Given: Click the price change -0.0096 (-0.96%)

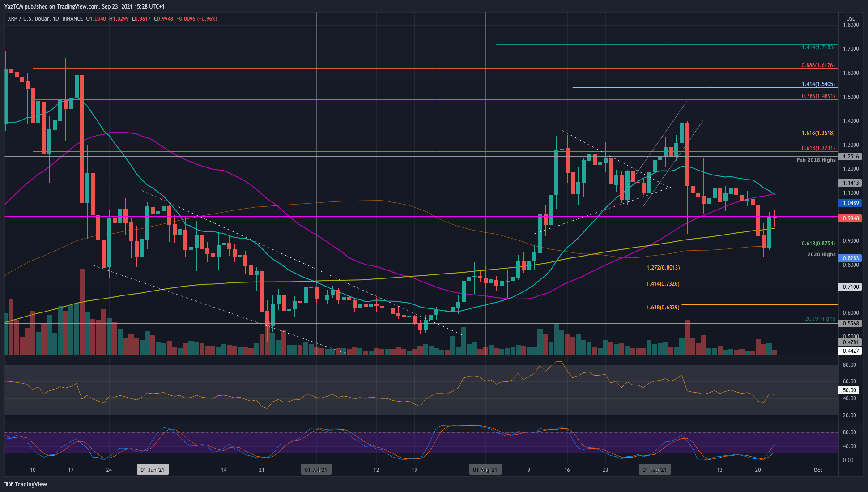Looking at the screenshot, I should [197, 19].
